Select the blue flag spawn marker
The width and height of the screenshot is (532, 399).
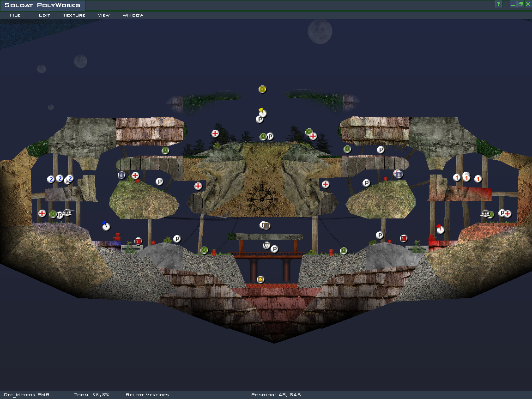point(106,226)
